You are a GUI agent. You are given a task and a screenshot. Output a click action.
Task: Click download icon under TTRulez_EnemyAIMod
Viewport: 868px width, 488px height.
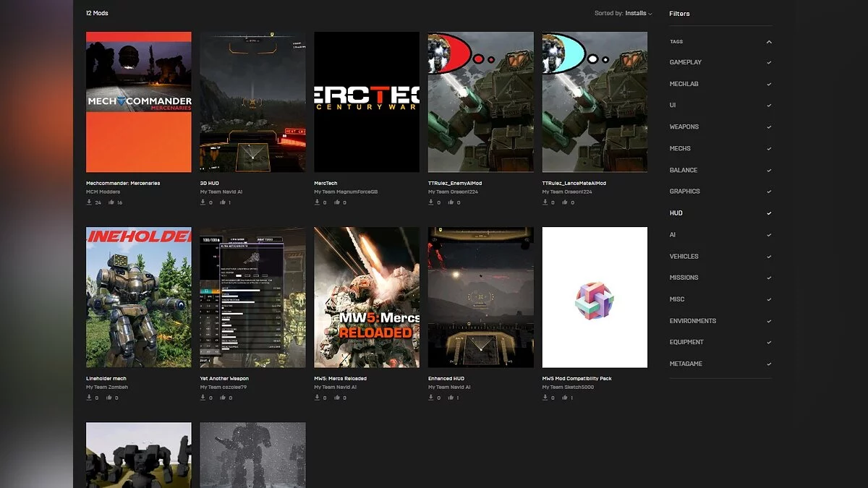pos(431,202)
